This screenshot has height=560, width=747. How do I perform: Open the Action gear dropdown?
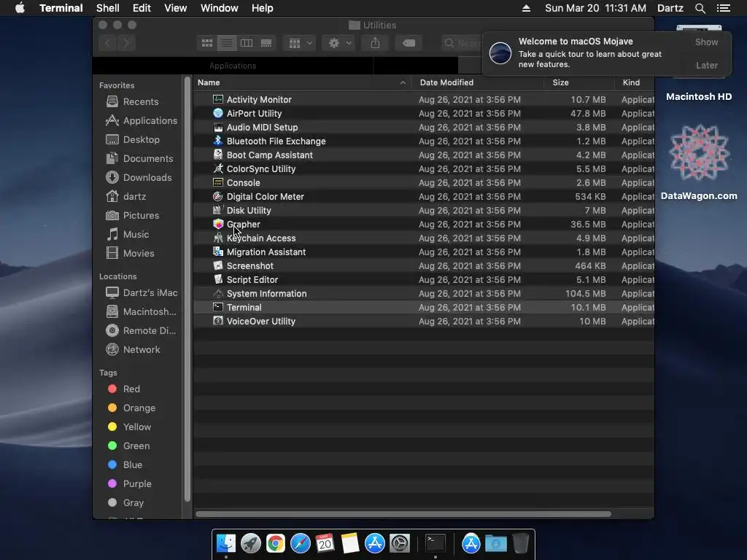point(338,43)
